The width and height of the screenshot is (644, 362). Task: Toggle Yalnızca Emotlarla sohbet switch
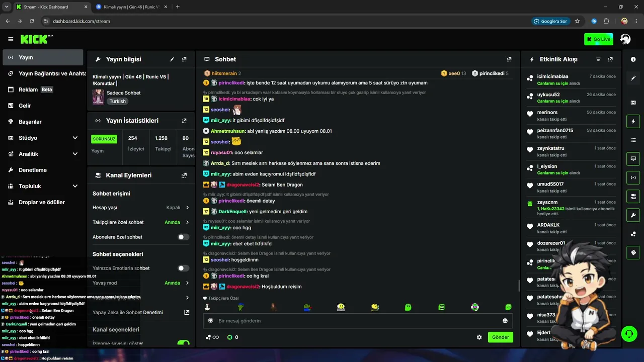point(184,268)
